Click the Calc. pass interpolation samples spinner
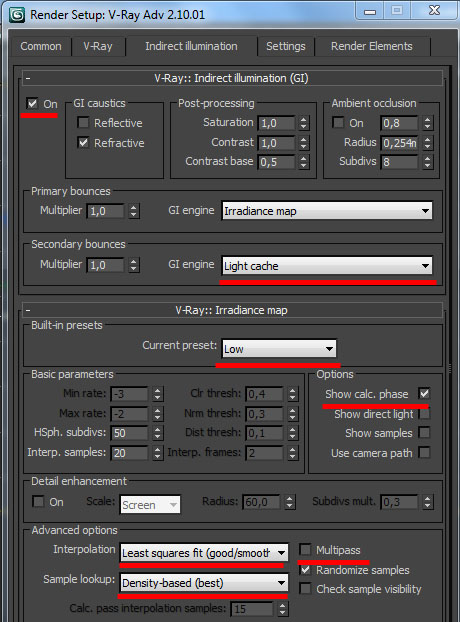 [282, 609]
